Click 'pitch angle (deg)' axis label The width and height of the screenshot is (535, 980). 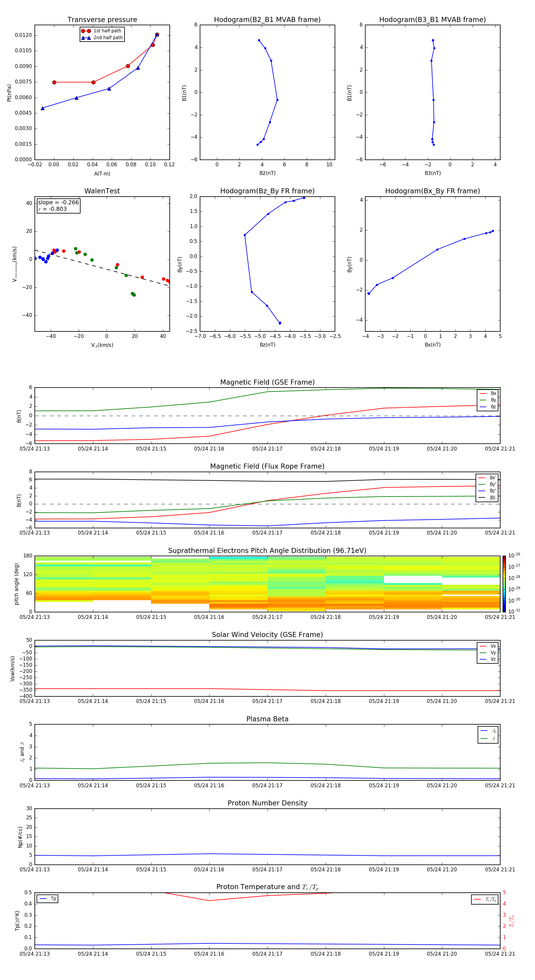point(16,584)
